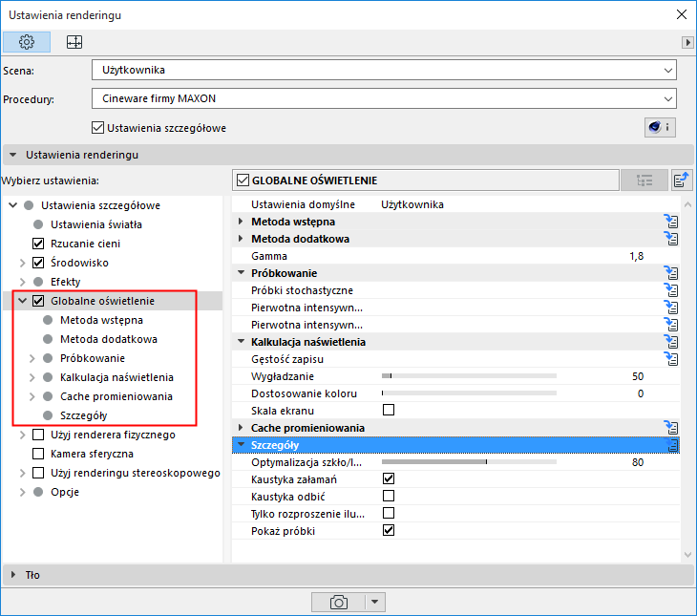Viewport: 697px width, 616px height.
Task: Click the link icon in Kalkulacja naświetlenia row
Action: coord(671,342)
